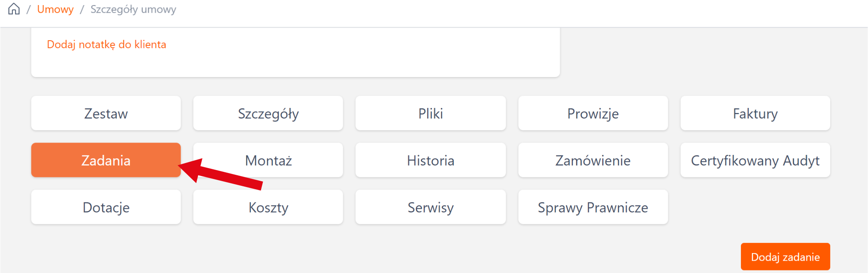Viewport: 868px width, 273px height.
Task: Open Sprawy Prawnicze tab
Action: (593, 207)
